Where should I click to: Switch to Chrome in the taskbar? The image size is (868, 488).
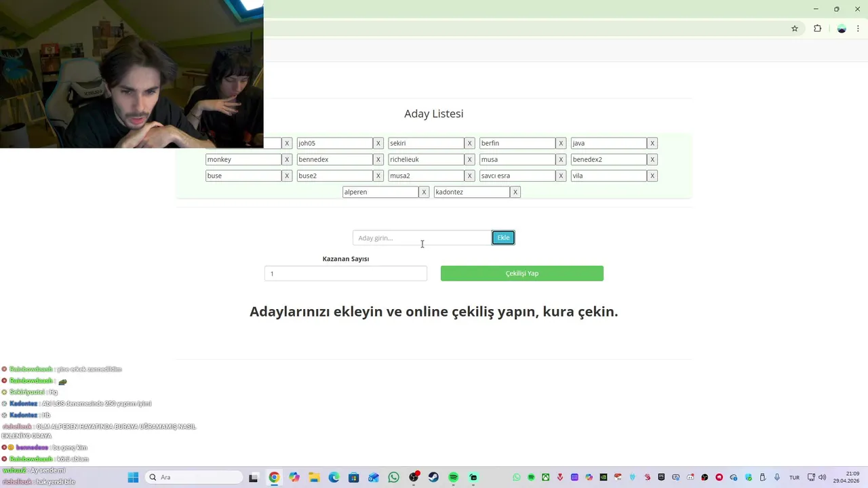274,477
